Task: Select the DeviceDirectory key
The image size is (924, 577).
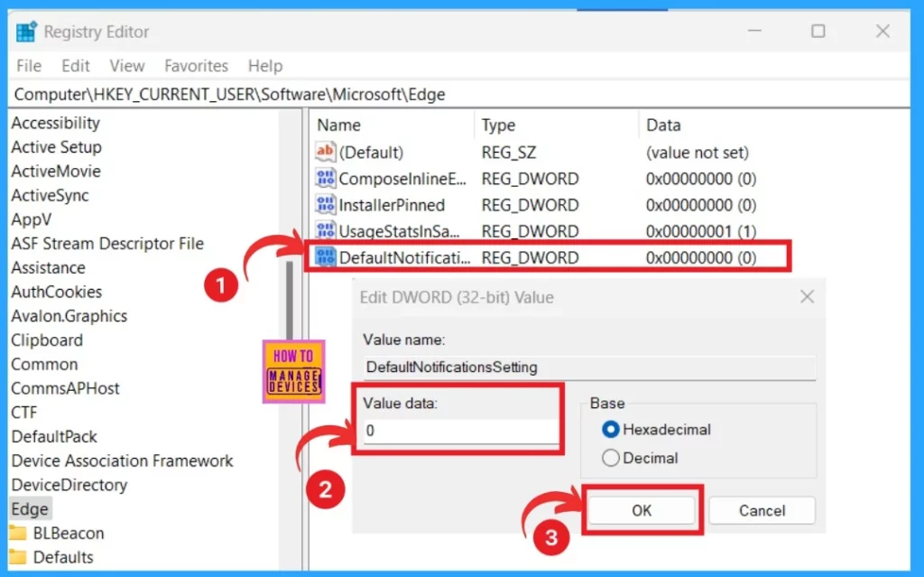Action: click(69, 485)
